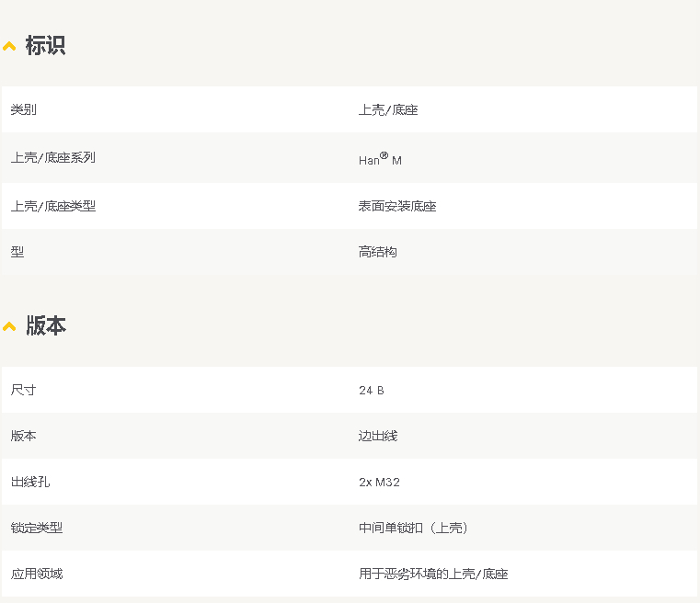This screenshot has width=700, height=603.
Task: Collapse the 版本 section using its yellow chevron
Action: click(9, 326)
